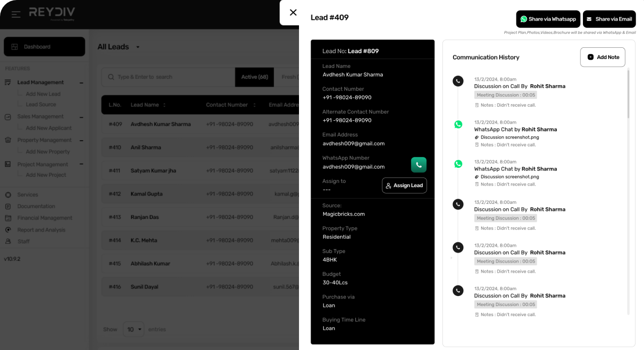Viewport: 644px width, 350px height.
Task: Click the REYDIV logo
Action: click(x=52, y=13)
